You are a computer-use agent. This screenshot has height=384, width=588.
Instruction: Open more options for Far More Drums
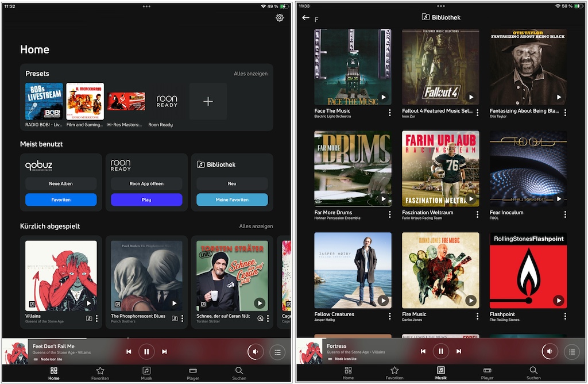coord(390,214)
